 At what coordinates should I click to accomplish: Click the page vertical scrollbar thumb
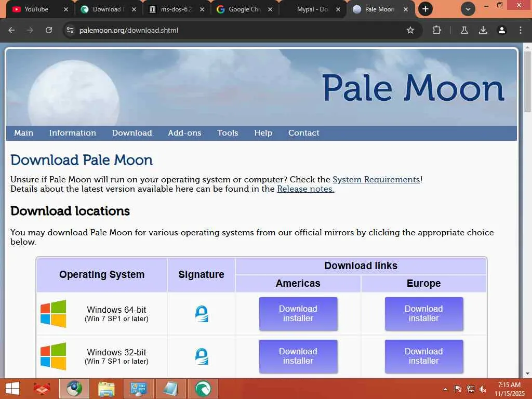point(527,82)
